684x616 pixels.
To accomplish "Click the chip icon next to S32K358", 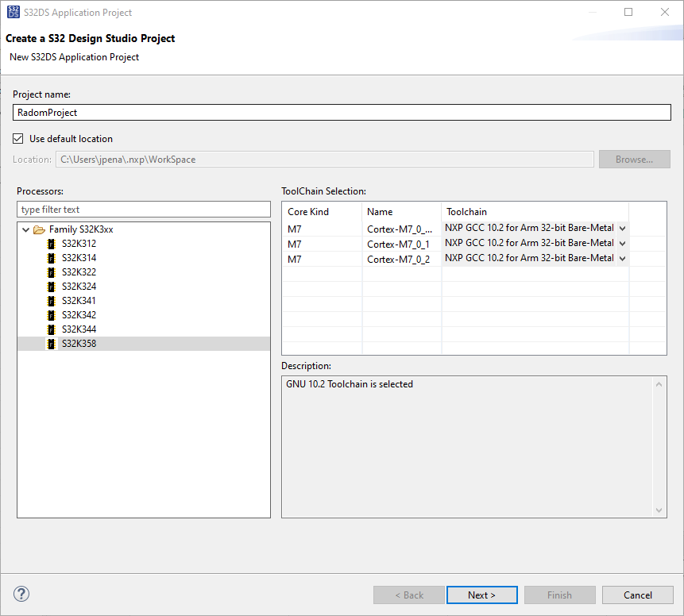I will tap(52, 343).
